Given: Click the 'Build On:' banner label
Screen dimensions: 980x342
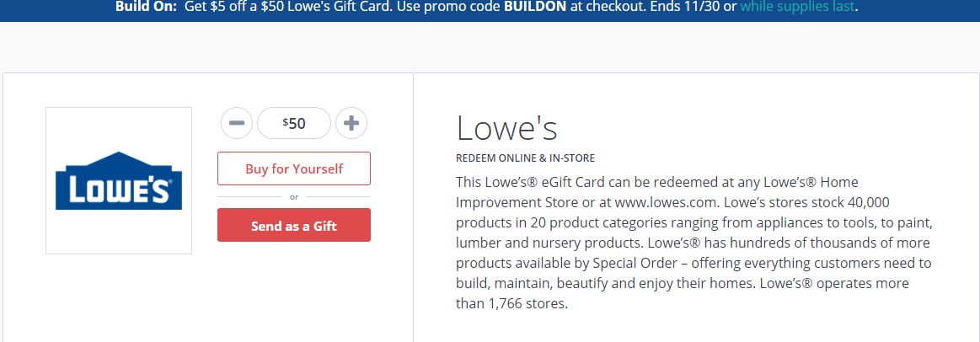Looking at the screenshot, I should 147,8.
